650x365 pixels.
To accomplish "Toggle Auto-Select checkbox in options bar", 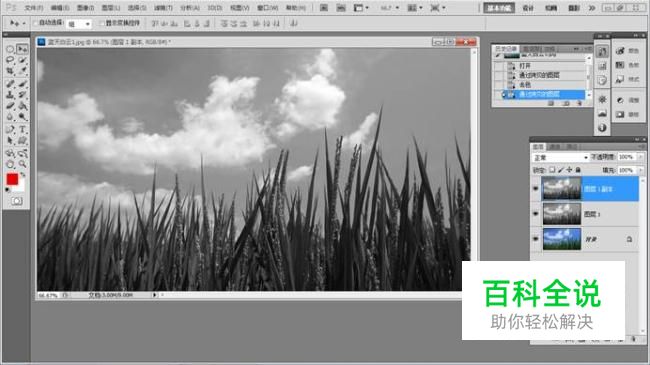I will pos(35,23).
